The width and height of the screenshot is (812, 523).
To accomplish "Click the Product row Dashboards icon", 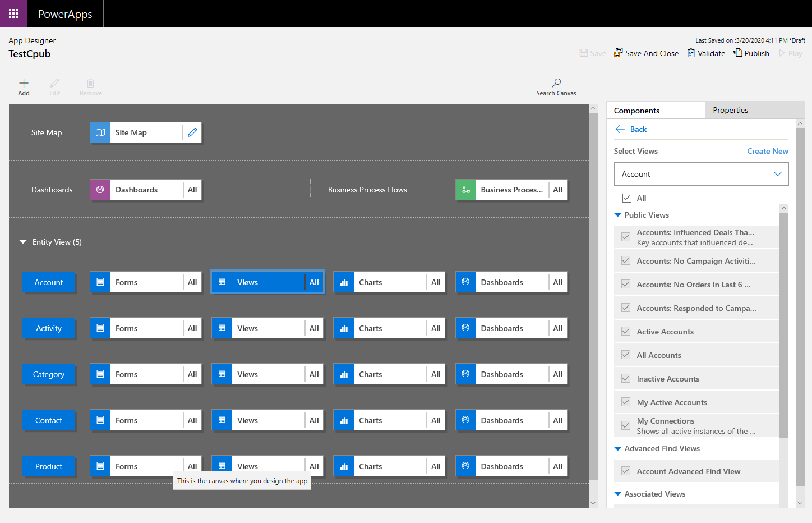I will tap(466, 466).
